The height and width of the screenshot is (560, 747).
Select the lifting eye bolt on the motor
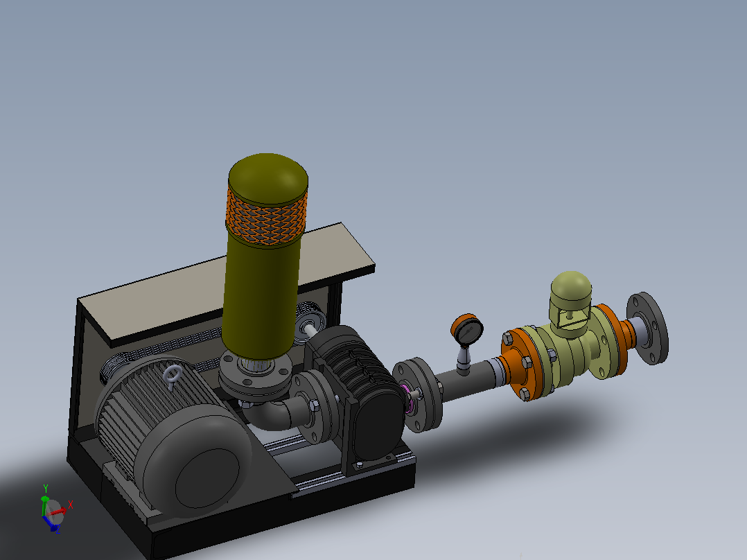click(173, 375)
